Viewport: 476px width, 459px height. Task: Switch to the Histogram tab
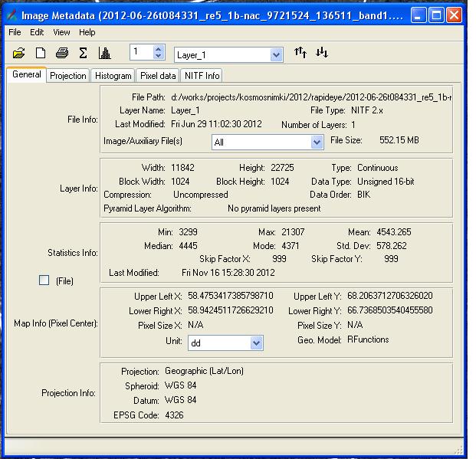(x=113, y=76)
